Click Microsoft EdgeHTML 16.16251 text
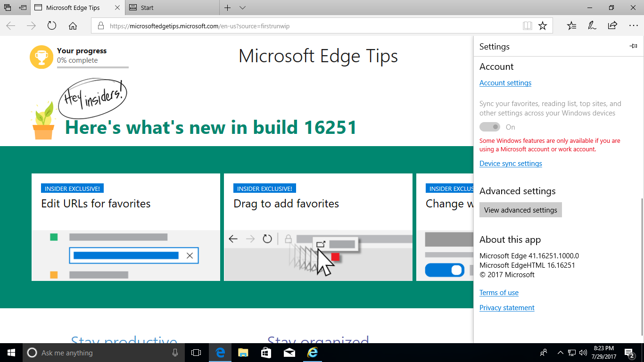This screenshot has width=644, height=362. (x=527, y=265)
